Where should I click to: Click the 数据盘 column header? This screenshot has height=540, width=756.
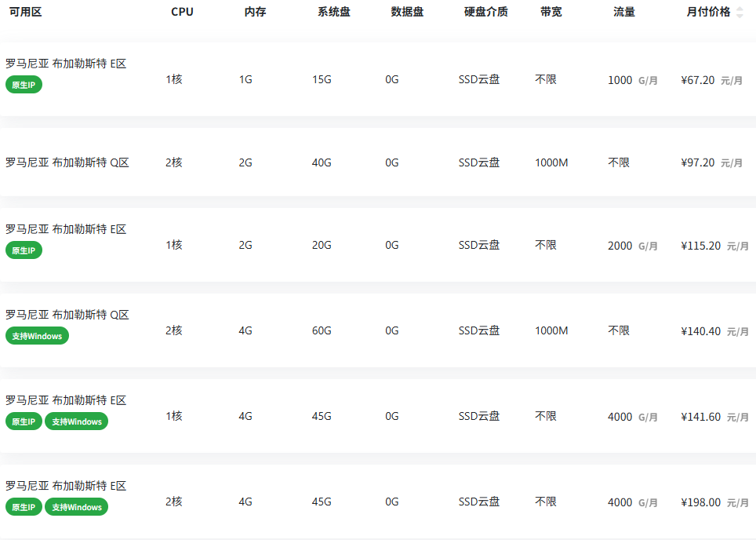point(407,12)
